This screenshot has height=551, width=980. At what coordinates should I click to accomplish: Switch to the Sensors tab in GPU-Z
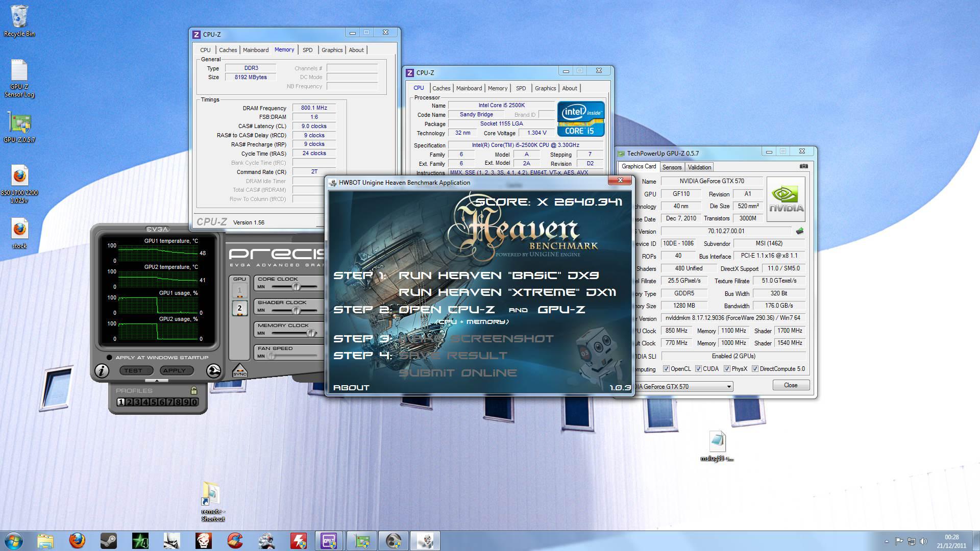(x=672, y=167)
